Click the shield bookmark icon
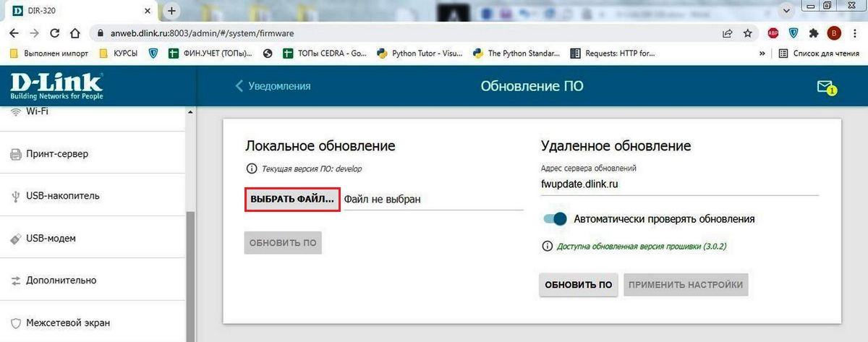Viewport: 868px width, 342px height. [x=153, y=53]
